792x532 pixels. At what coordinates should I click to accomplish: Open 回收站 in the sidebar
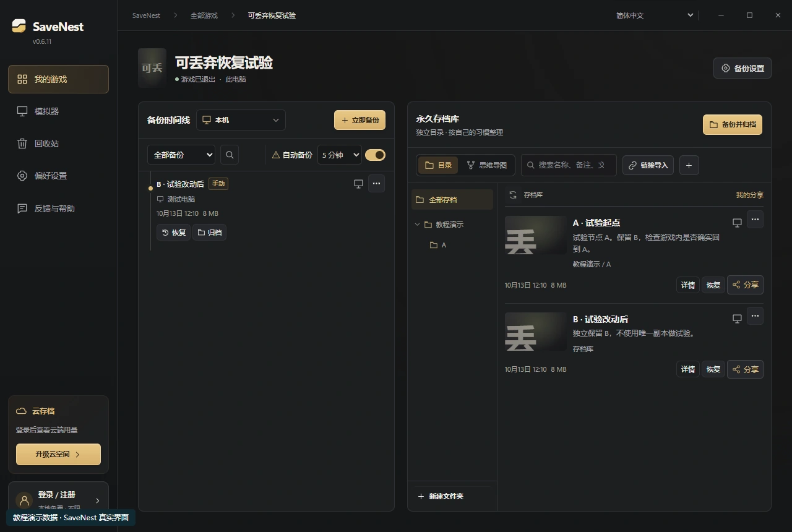pos(59,144)
